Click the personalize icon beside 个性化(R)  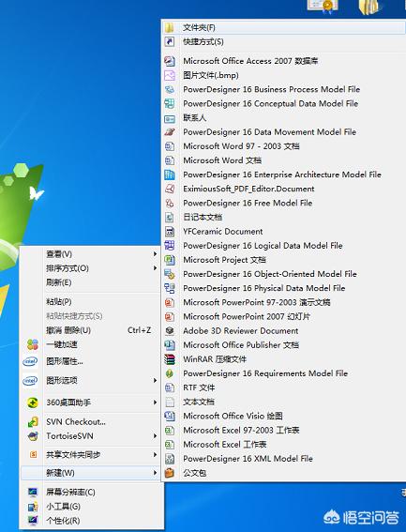pos(33,520)
